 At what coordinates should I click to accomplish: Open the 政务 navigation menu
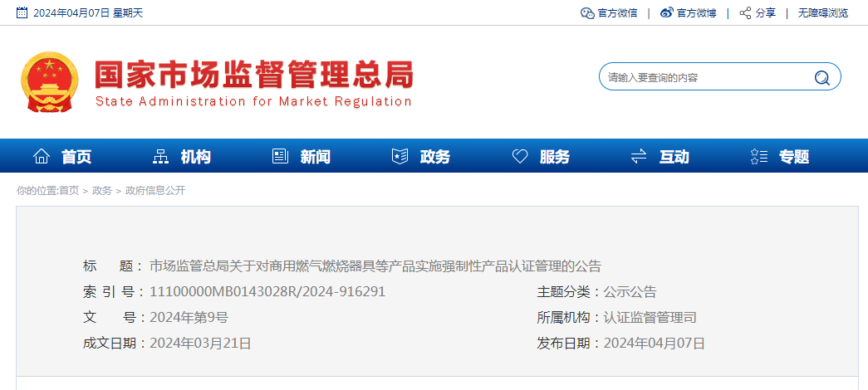click(x=435, y=157)
